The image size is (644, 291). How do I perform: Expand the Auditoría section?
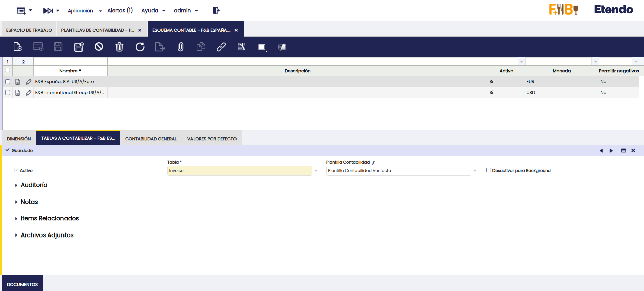34,185
